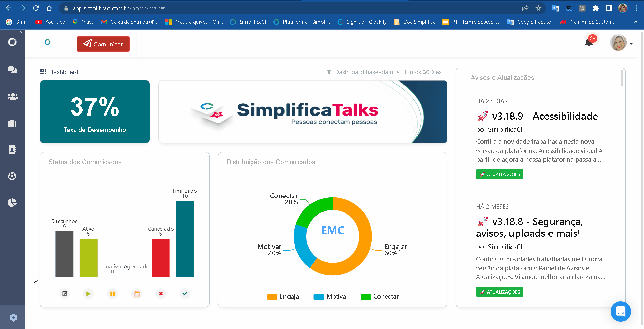Open the users group sidebar icon

(12, 97)
